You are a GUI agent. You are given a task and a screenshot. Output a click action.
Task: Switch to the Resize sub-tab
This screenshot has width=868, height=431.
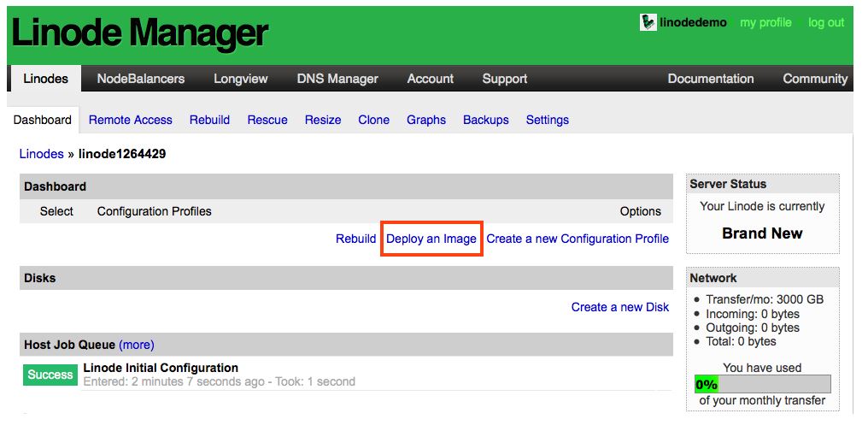point(323,120)
